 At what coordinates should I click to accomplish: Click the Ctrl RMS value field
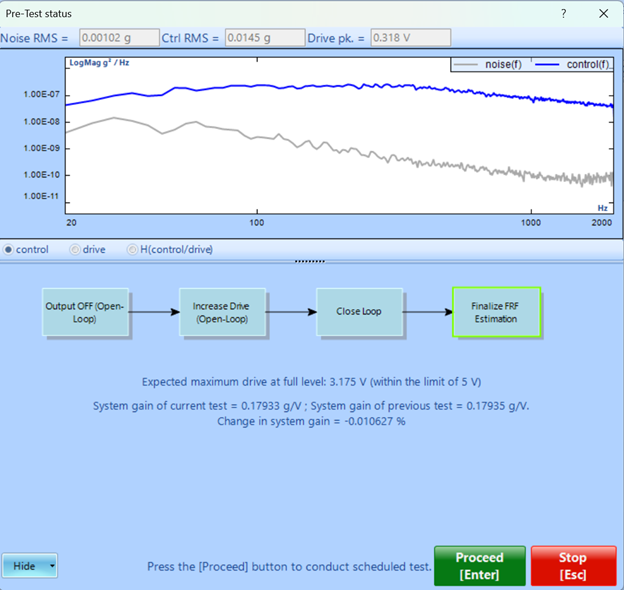point(263,37)
